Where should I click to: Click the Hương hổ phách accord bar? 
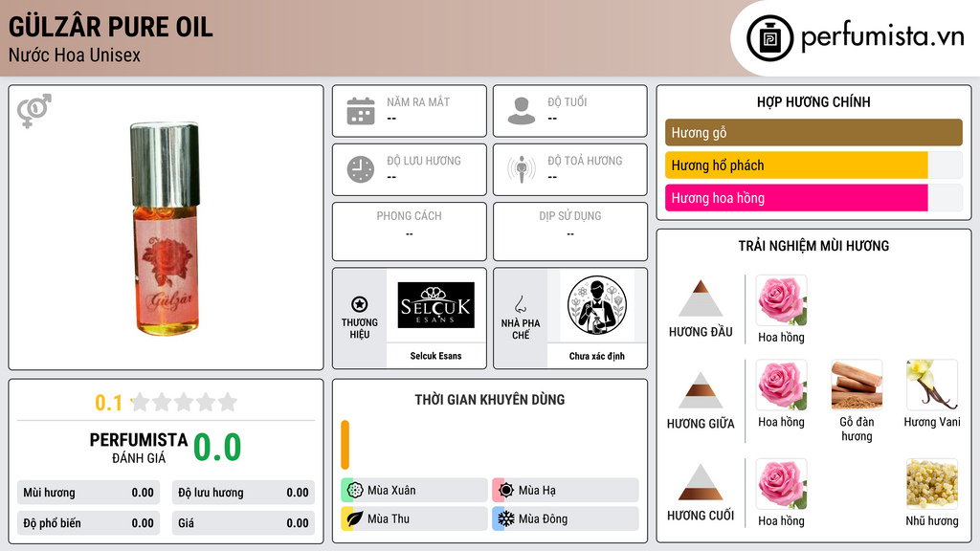[813, 165]
